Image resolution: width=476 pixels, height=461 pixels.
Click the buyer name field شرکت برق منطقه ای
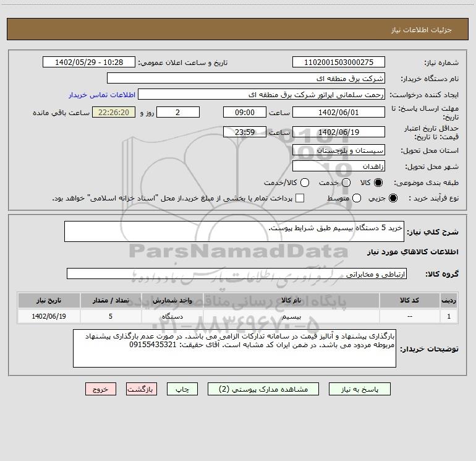coord(246,78)
